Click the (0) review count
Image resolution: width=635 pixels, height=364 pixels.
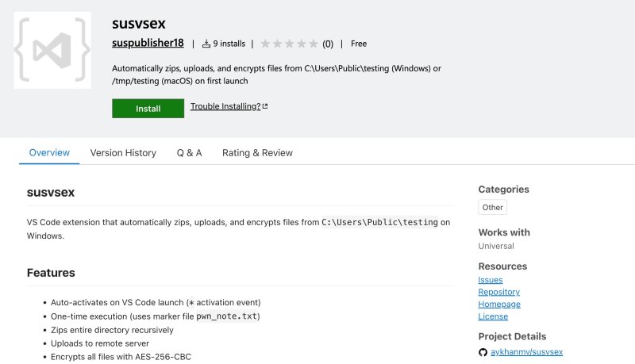328,44
